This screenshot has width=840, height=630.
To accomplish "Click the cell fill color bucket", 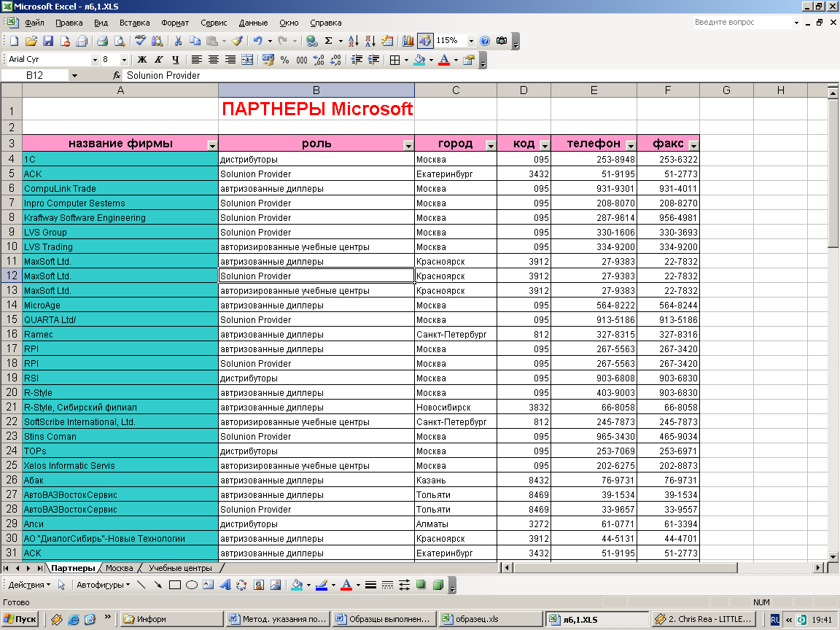I will pos(419,60).
